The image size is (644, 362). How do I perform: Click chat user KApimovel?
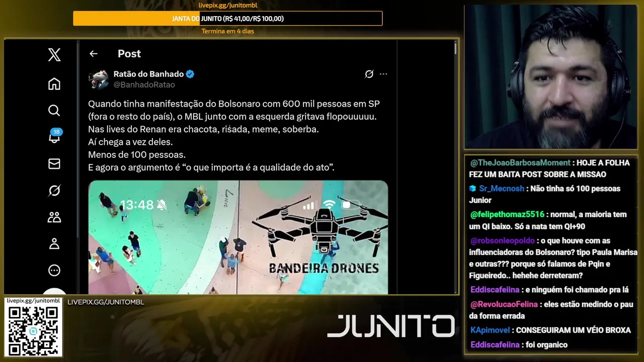pos(491,330)
